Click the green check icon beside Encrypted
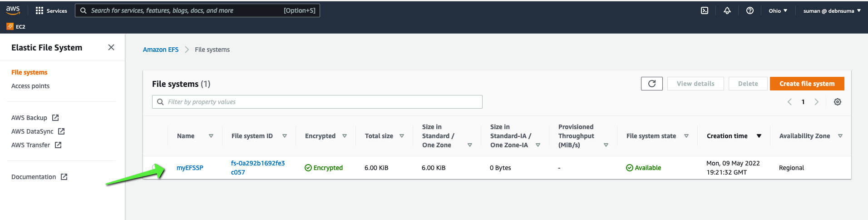The width and height of the screenshot is (868, 220). [x=308, y=168]
